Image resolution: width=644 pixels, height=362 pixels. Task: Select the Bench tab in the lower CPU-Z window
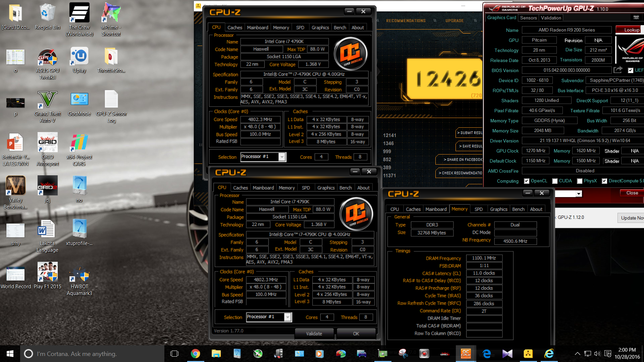pos(345,188)
